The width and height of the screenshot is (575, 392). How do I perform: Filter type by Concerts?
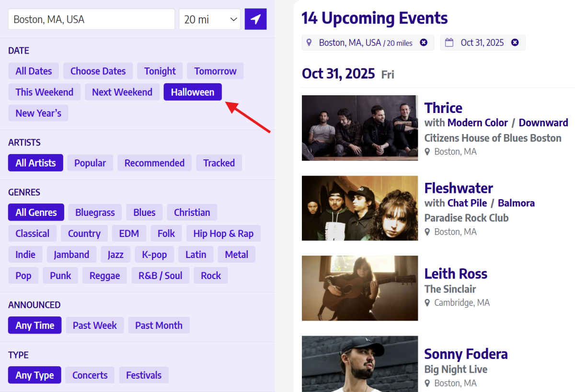click(x=90, y=375)
